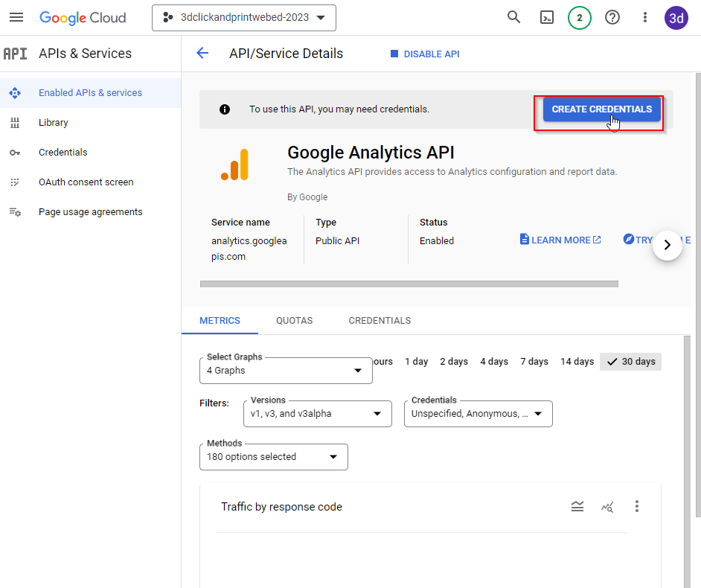701x588 pixels.
Task: Select the 30 days time range
Action: (631, 362)
